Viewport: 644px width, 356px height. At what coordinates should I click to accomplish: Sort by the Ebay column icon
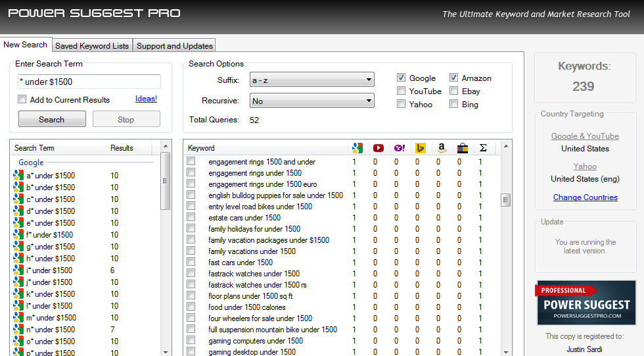[x=463, y=148]
